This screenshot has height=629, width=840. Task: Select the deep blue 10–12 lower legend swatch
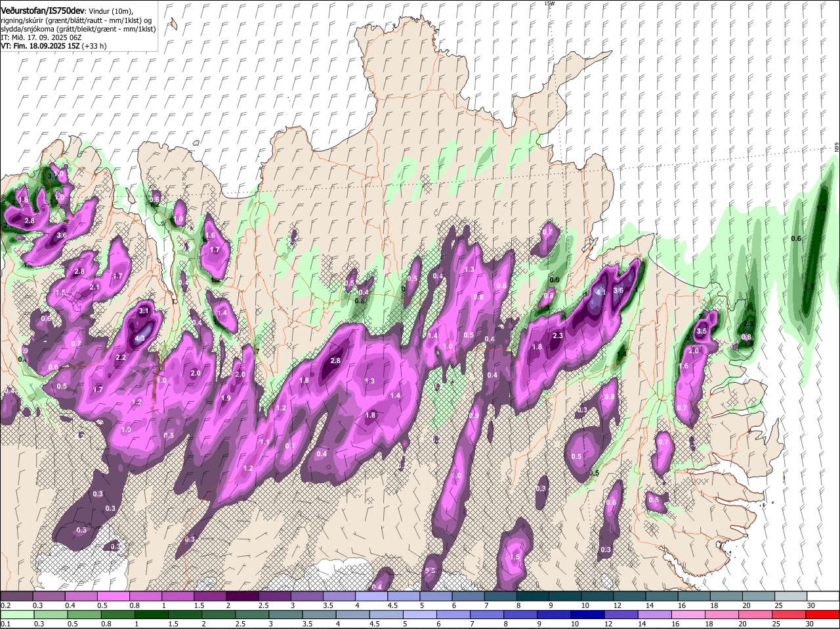(588, 615)
